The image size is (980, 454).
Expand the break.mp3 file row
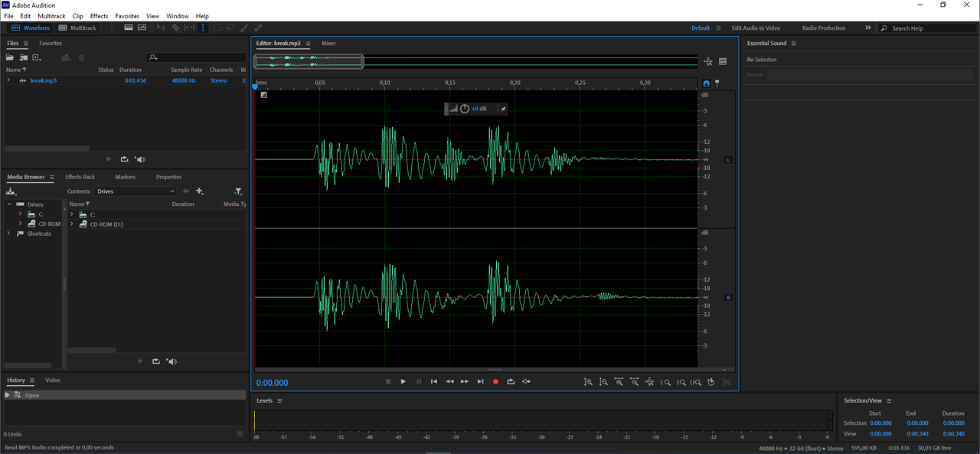pos(8,80)
